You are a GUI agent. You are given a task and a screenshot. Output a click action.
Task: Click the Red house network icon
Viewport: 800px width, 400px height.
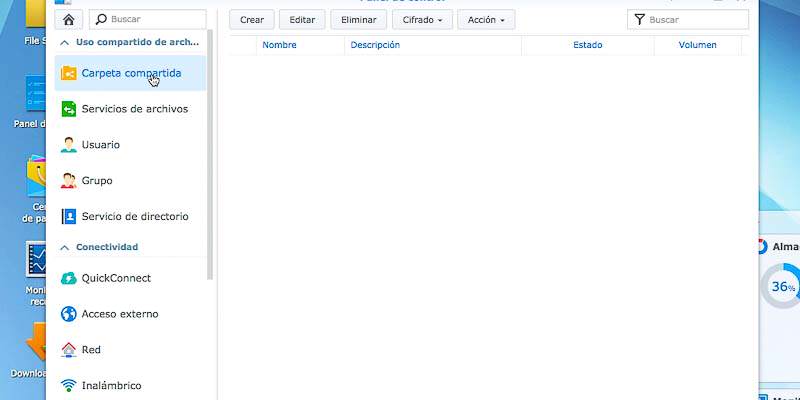click(x=68, y=349)
